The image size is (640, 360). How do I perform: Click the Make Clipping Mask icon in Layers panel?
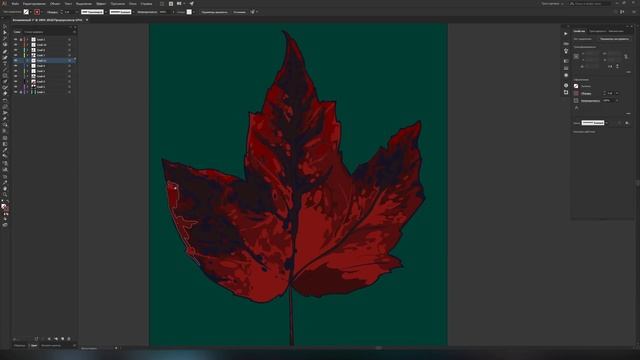pos(49,339)
